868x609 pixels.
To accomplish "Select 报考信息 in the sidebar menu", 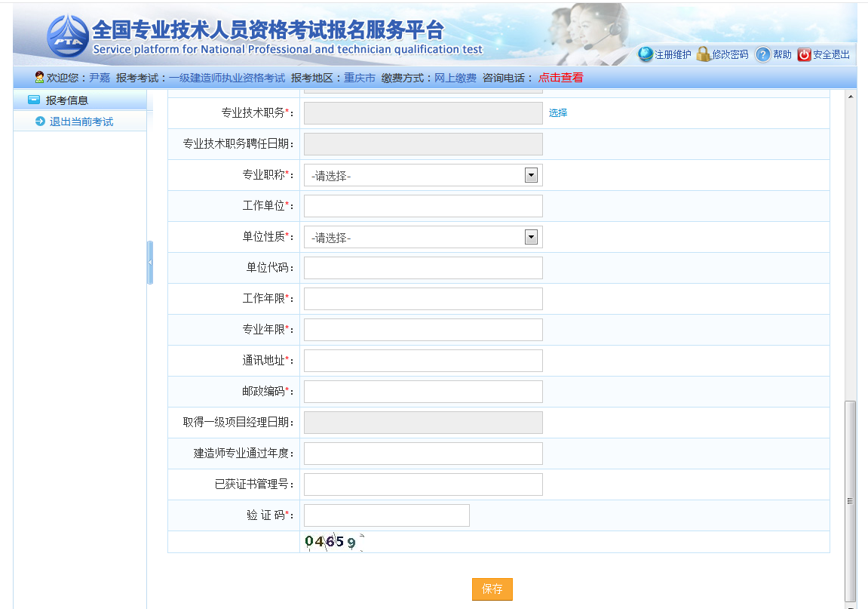I will pyautogui.click(x=67, y=100).
